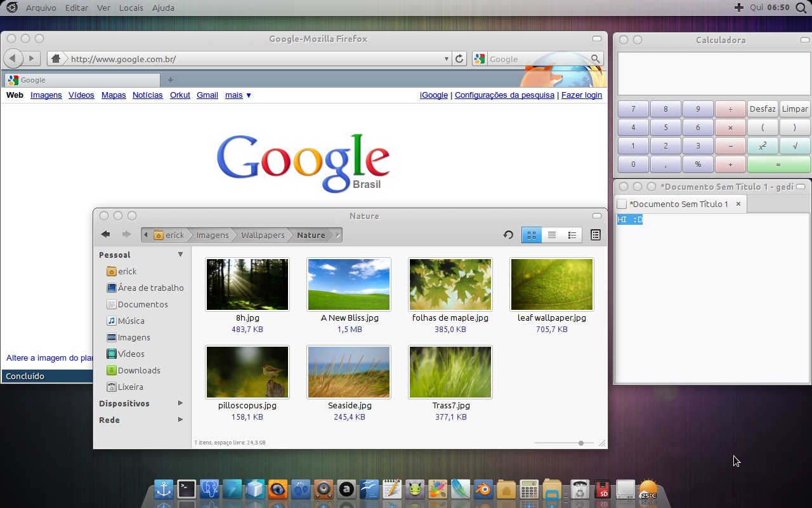Launch OpenOffice from the dock
Image resolution: width=812 pixels, height=508 pixels.
coord(369,489)
